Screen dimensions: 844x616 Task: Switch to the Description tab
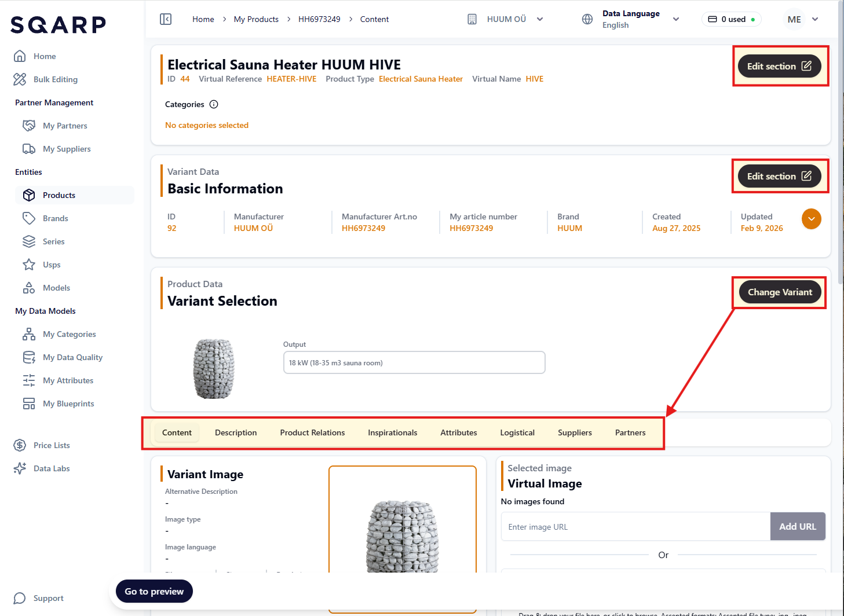pyautogui.click(x=236, y=432)
